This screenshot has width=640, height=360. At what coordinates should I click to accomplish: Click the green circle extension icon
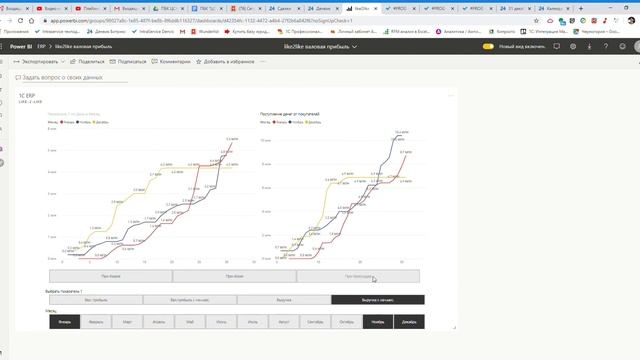(583, 20)
